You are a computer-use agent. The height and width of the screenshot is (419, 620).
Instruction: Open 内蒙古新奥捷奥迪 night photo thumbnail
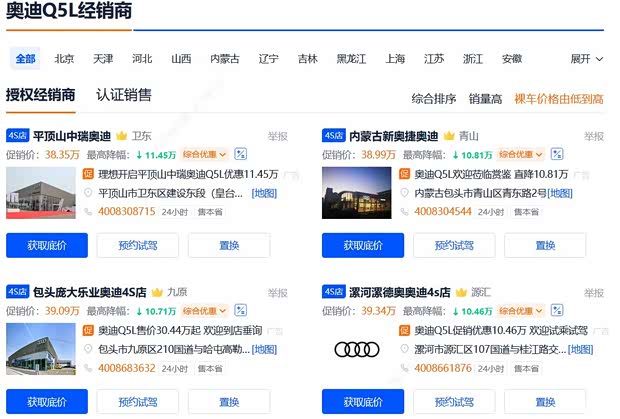tap(357, 193)
